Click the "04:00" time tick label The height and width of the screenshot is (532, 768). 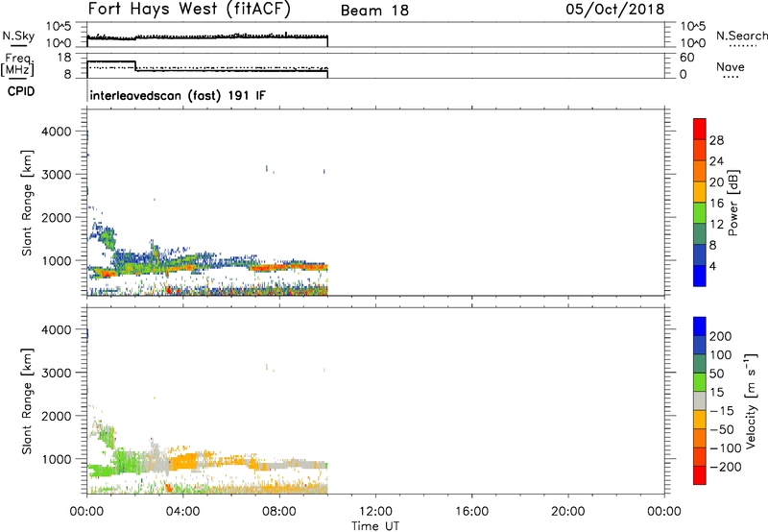click(182, 512)
